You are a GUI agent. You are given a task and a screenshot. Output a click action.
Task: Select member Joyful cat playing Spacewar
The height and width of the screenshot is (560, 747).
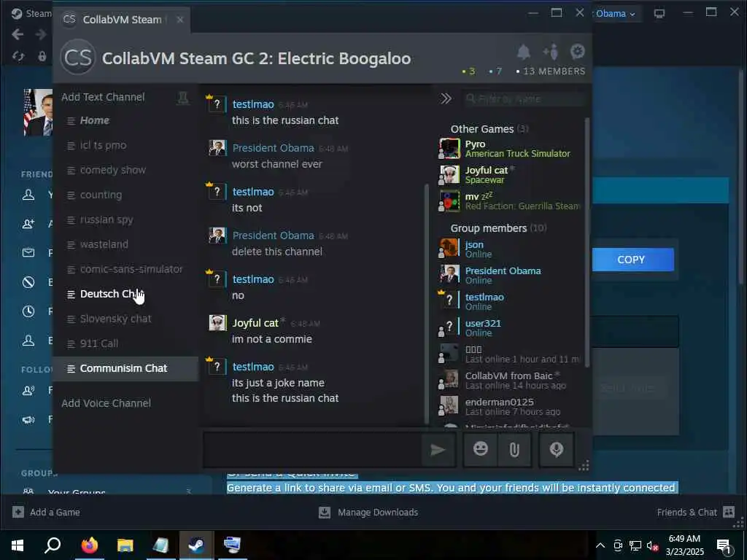tap(510, 175)
